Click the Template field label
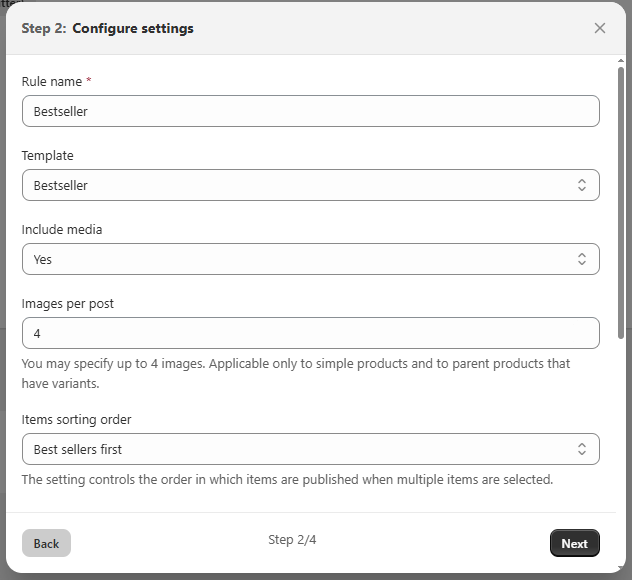632x580 pixels. pos(48,155)
